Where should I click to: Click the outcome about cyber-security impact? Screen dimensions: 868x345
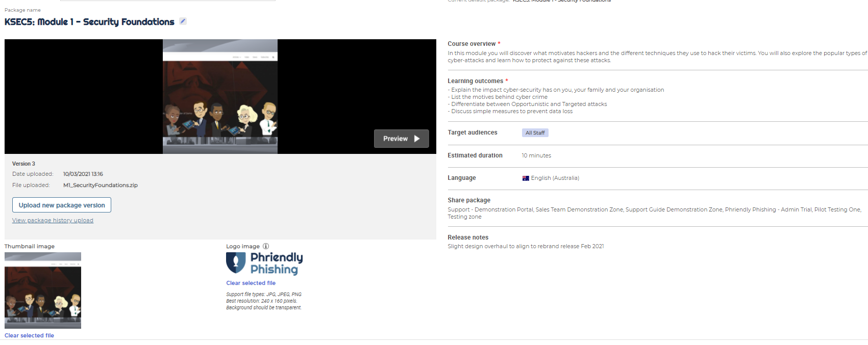pyautogui.click(x=556, y=90)
